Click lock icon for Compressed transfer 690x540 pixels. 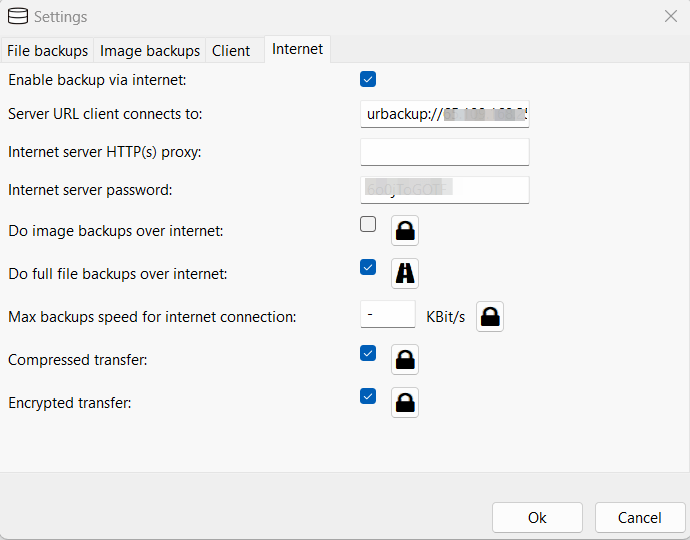405,360
